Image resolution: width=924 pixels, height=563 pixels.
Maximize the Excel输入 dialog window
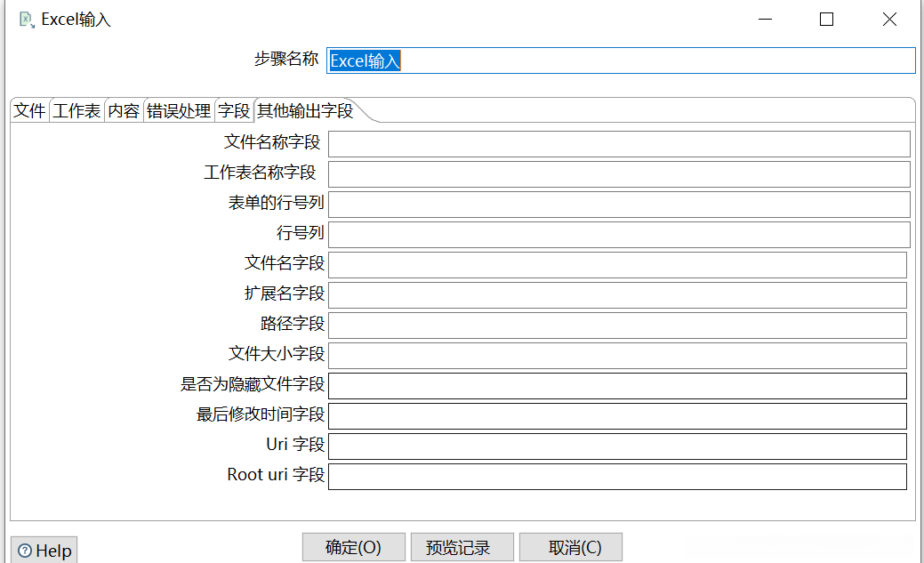tap(826, 19)
